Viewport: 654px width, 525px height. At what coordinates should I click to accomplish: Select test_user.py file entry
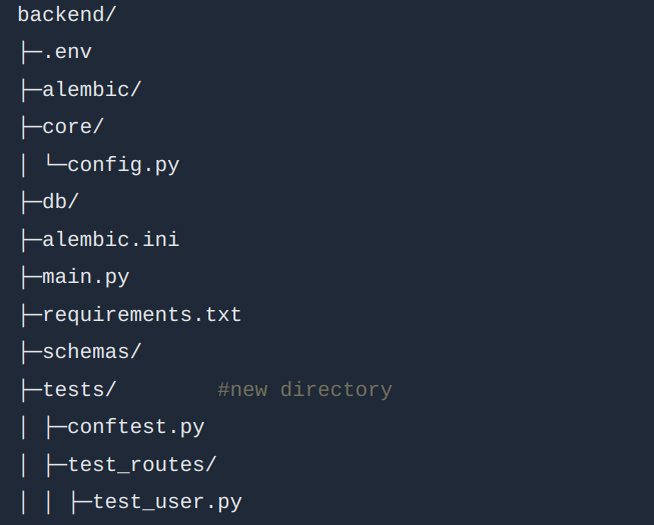point(167,502)
